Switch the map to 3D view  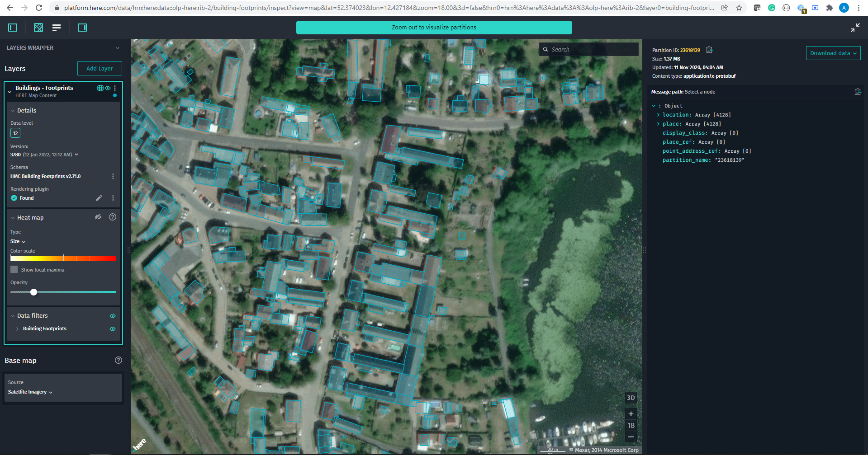pos(631,398)
